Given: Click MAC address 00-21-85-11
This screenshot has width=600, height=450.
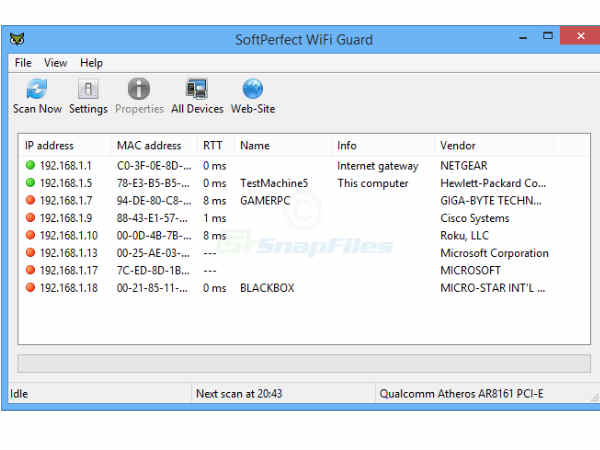Looking at the screenshot, I should click(x=152, y=288).
